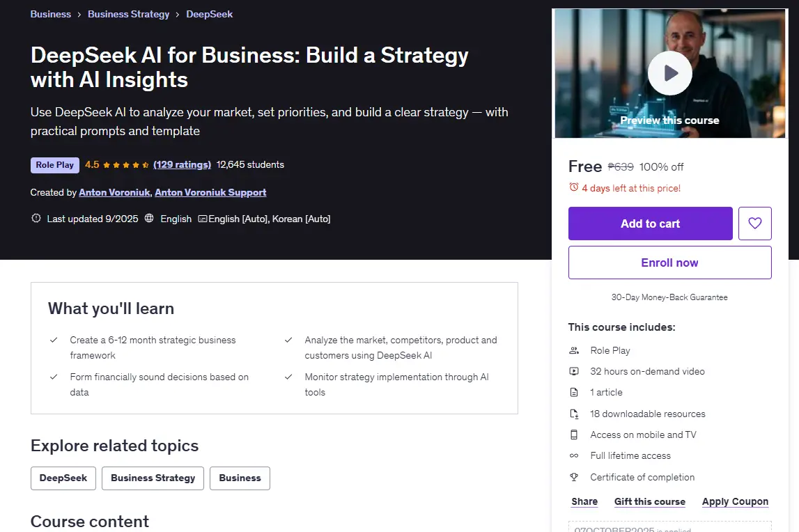Click the downloadable resources icon
This screenshot has height=532, width=799.
pos(574,414)
